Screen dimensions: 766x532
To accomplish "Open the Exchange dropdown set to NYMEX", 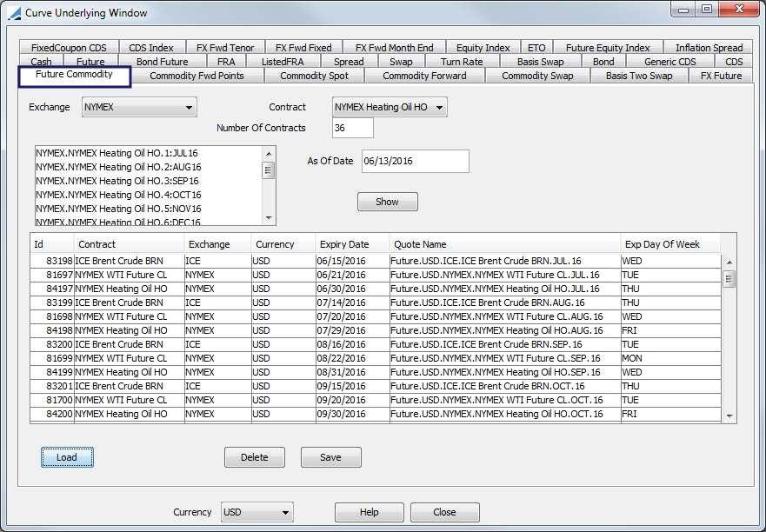I will click(139, 107).
